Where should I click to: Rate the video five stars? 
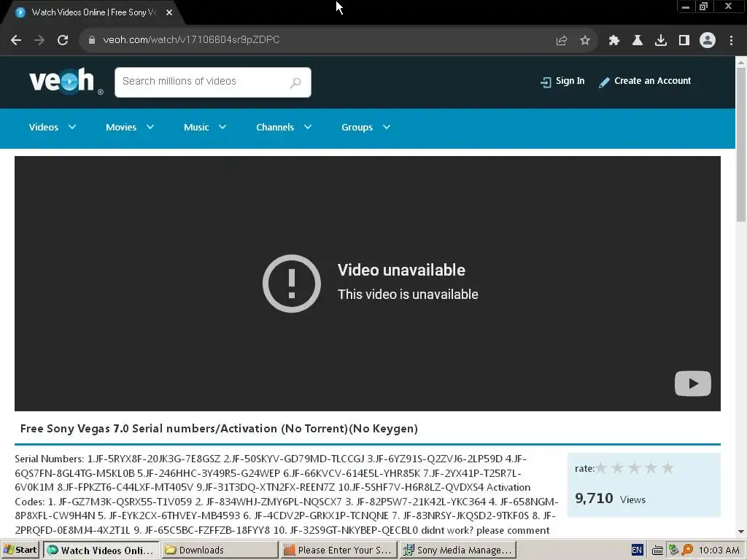tap(668, 468)
